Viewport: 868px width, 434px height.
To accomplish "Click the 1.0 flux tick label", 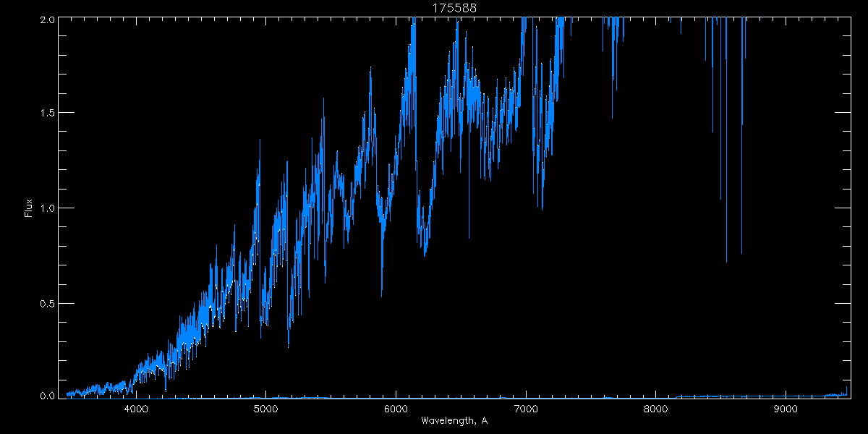I will coord(48,208).
